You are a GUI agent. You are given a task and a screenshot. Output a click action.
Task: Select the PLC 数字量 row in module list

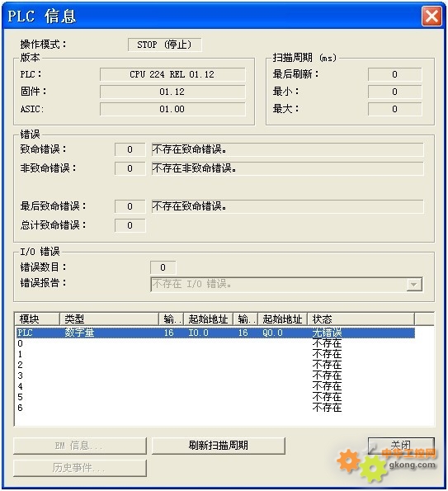pyautogui.click(x=215, y=333)
